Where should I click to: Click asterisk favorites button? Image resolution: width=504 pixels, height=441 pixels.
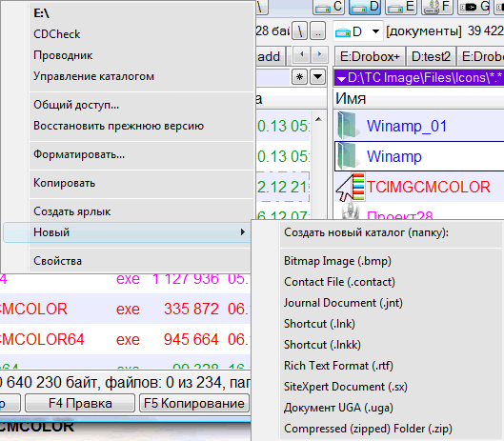click(x=299, y=77)
